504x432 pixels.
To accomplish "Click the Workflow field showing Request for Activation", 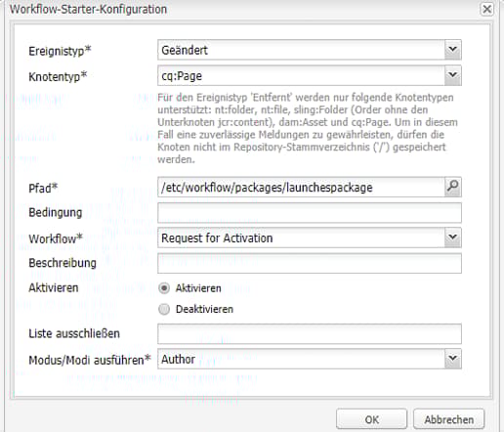I will (x=301, y=238).
